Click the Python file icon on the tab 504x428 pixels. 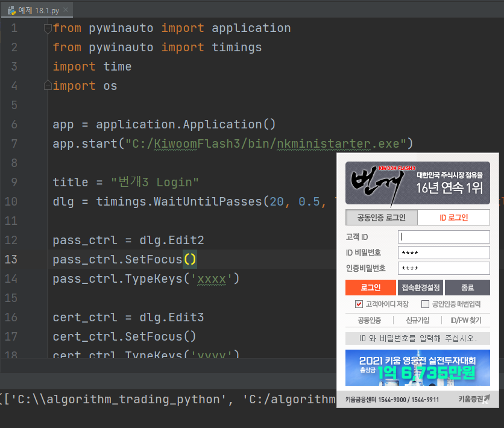coord(12,11)
